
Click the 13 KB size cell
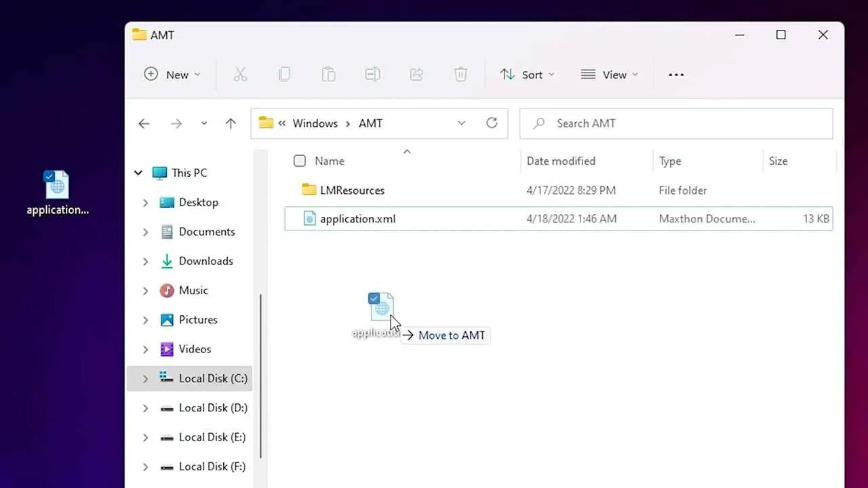point(816,219)
